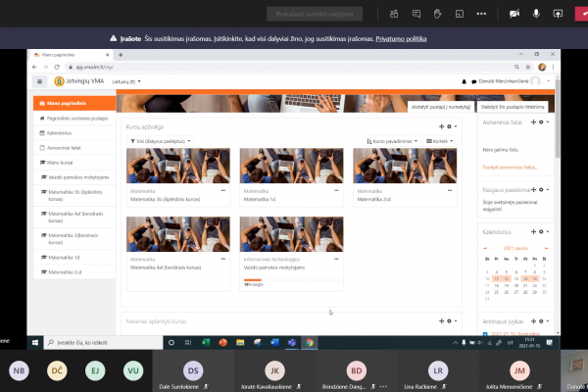Screen dimensions: 588x392
Task: Reload the browser page
Action: coord(57,67)
